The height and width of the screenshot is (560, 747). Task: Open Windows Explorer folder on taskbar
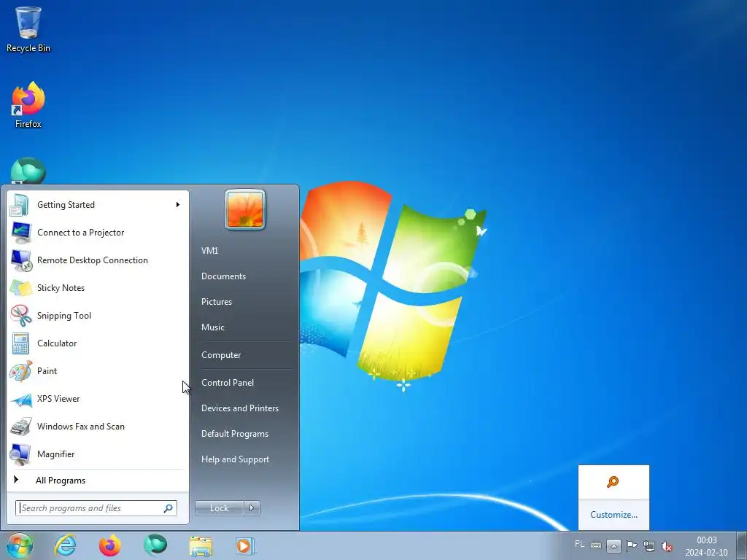coord(201,546)
